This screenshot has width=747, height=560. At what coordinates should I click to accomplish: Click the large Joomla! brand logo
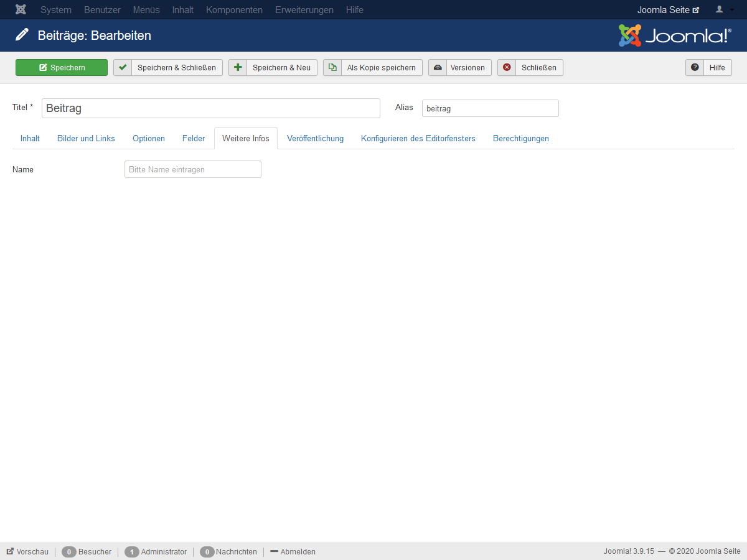pos(675,35)
